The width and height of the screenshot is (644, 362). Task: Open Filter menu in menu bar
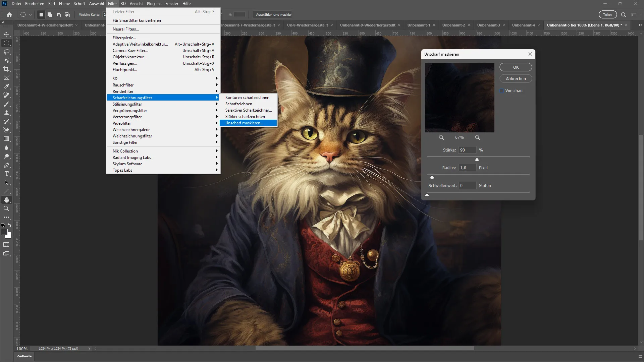pyautogui.click(x=112, y=4)
